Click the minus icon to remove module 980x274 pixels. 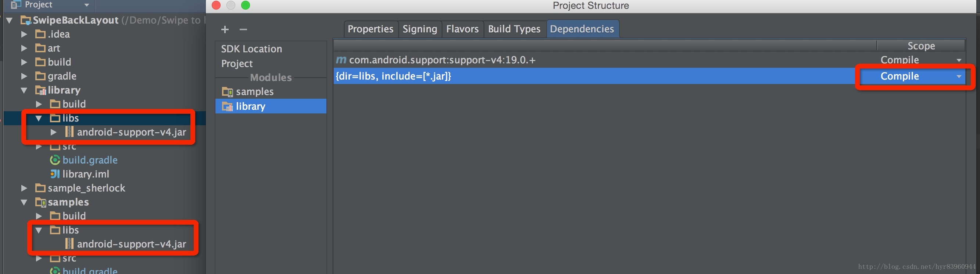[x=243, y=29]
